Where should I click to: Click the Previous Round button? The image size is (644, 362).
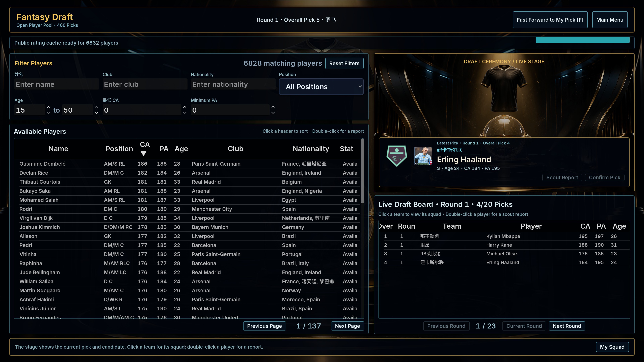(x=446, y=326)
